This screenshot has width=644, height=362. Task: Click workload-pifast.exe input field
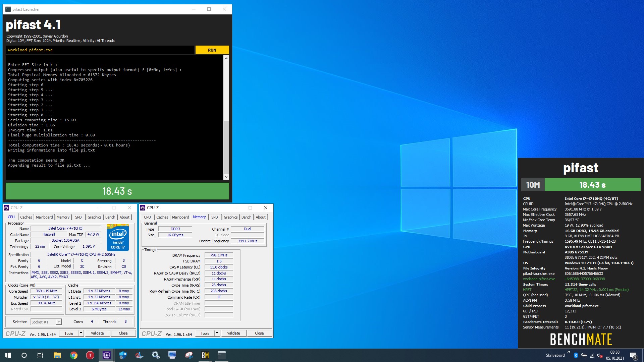pos(100,50)
